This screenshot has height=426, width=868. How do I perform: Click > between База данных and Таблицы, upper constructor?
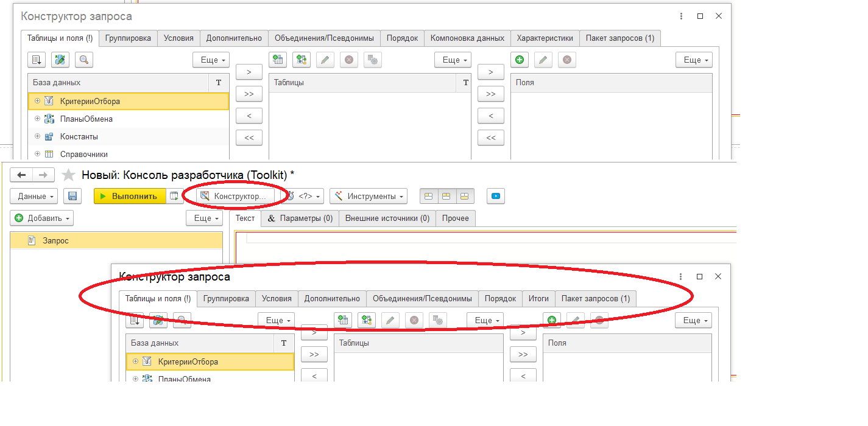coord(249,72)
